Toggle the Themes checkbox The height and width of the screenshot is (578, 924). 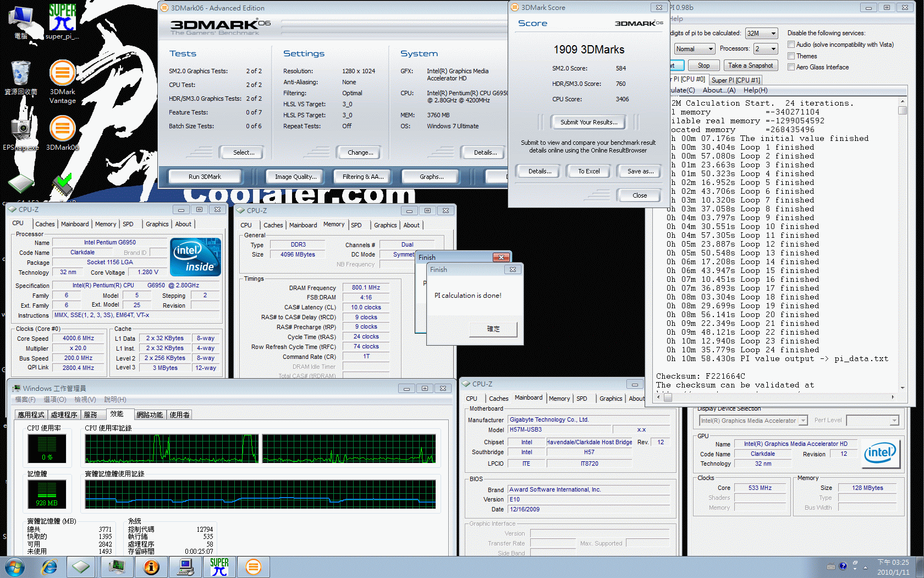(791, 56)
